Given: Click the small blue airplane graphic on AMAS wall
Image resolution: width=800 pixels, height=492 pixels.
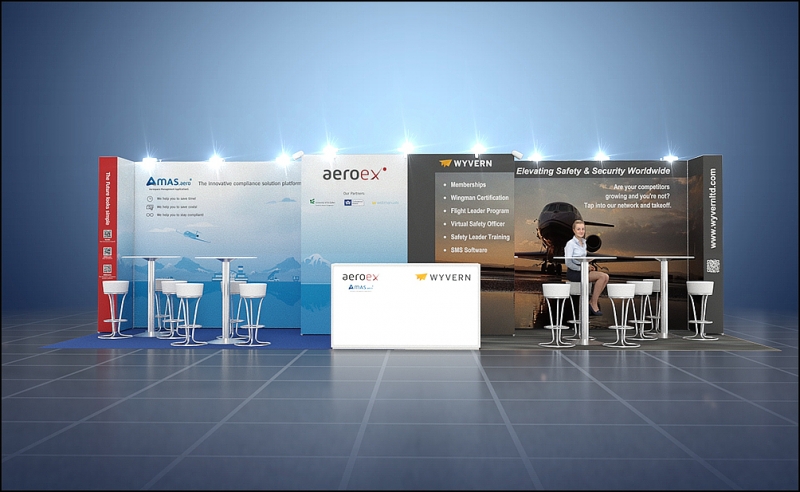Looking at the screenshot, I should [x=192, y=236].
